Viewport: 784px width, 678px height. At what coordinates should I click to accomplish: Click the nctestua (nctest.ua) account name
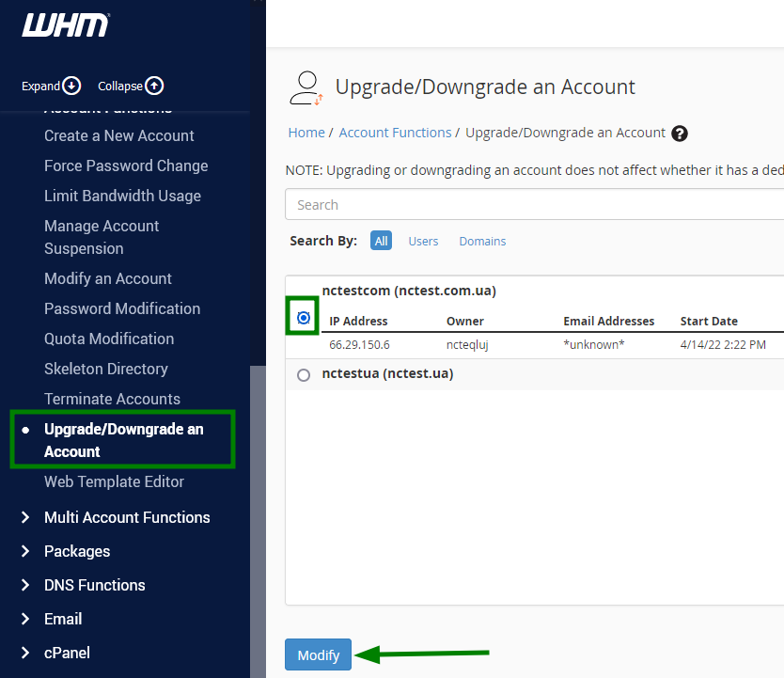click(x=387, y=373)
